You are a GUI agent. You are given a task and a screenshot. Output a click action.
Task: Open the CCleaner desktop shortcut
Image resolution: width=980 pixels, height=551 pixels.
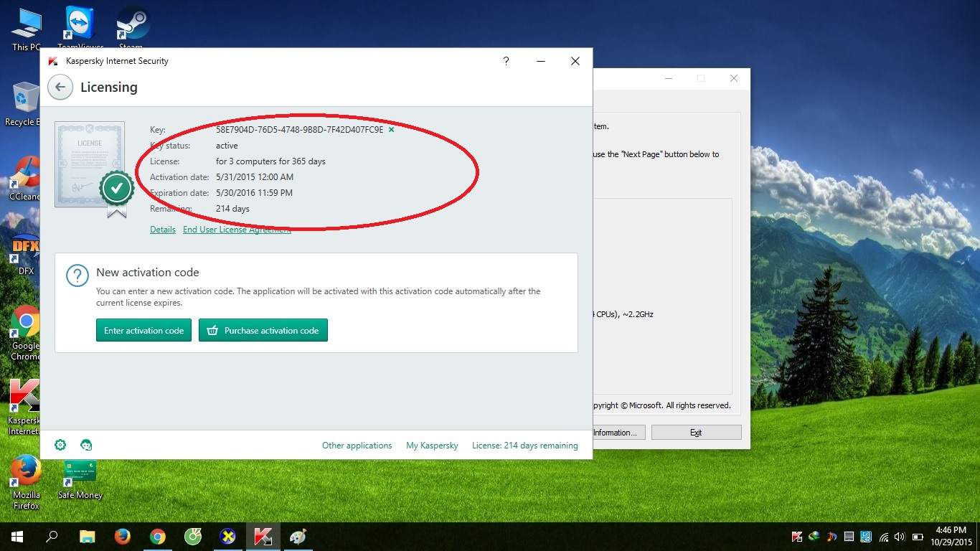[x=24, y=178]
